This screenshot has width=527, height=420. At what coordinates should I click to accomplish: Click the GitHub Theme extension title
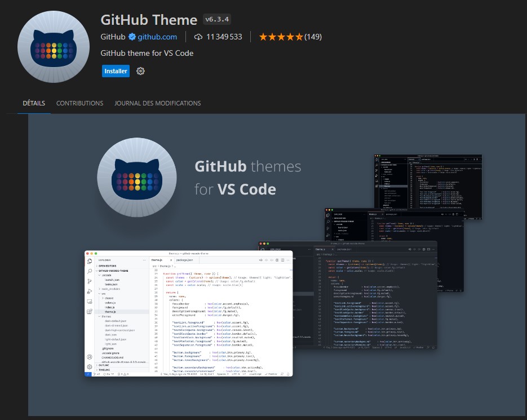click(149, 20)
